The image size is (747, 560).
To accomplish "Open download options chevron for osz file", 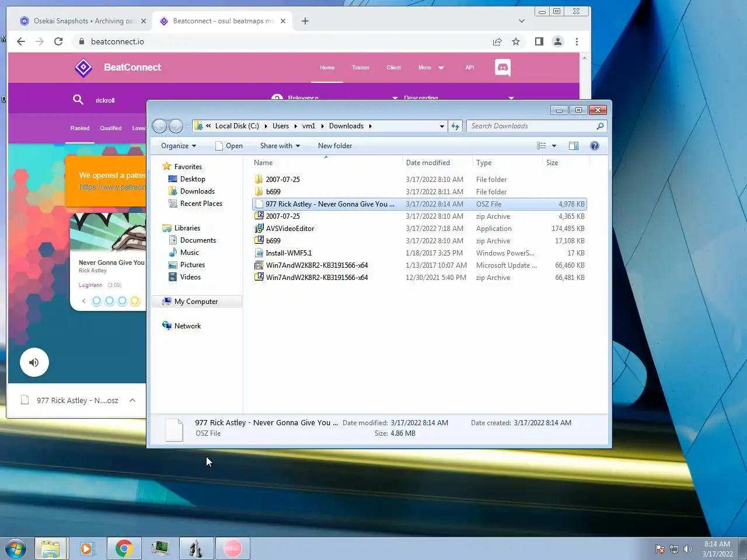I will click(x=132, y=400).
